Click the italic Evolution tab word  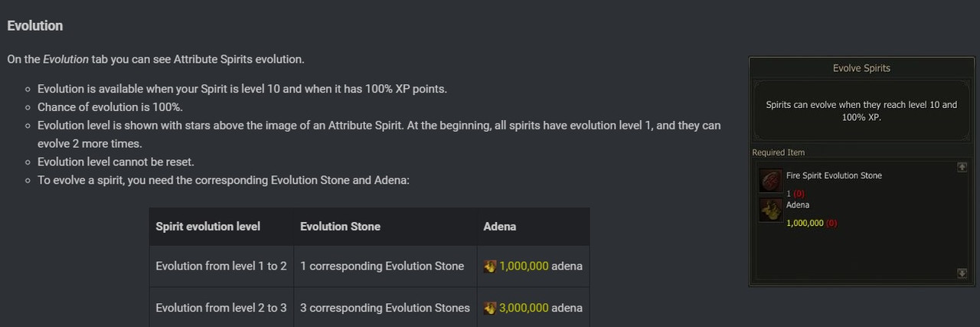click(66, 59)
